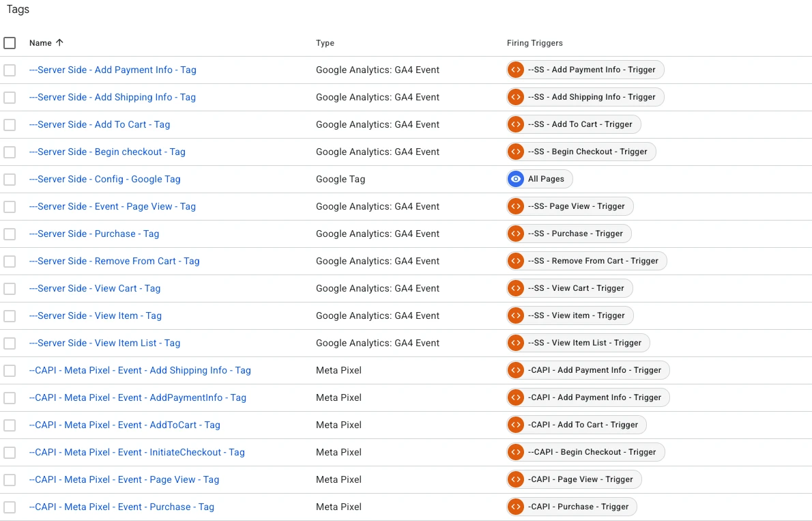Select checkbox for CAPI Meta Pixel Page View tag
The height and width of the screenshot is (521, 812).
tap(10, 479)
